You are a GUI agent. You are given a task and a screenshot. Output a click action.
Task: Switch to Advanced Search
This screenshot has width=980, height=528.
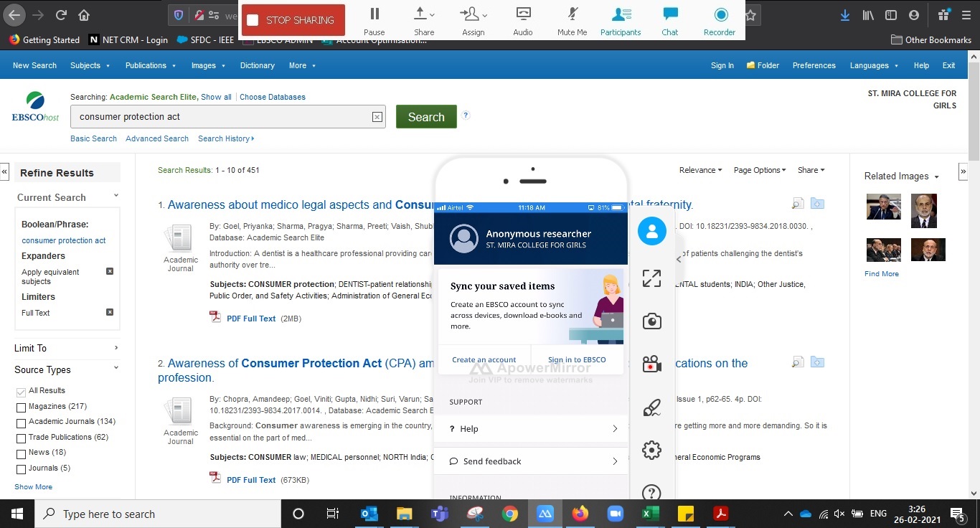(156, 138)
